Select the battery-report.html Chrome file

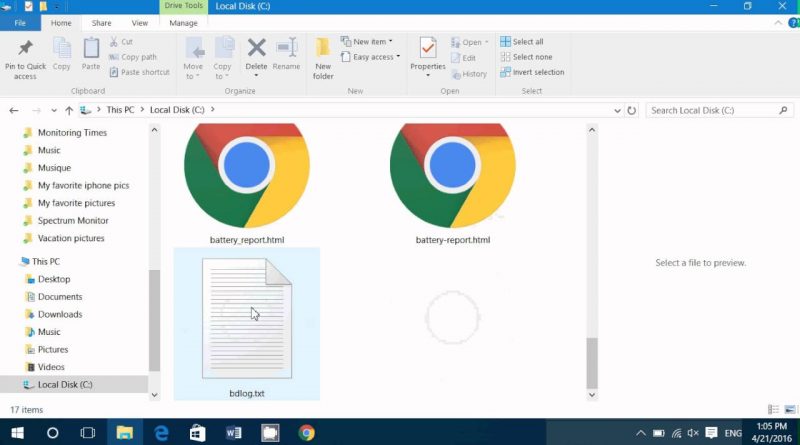pyautogui.click(x=453, y=184)
